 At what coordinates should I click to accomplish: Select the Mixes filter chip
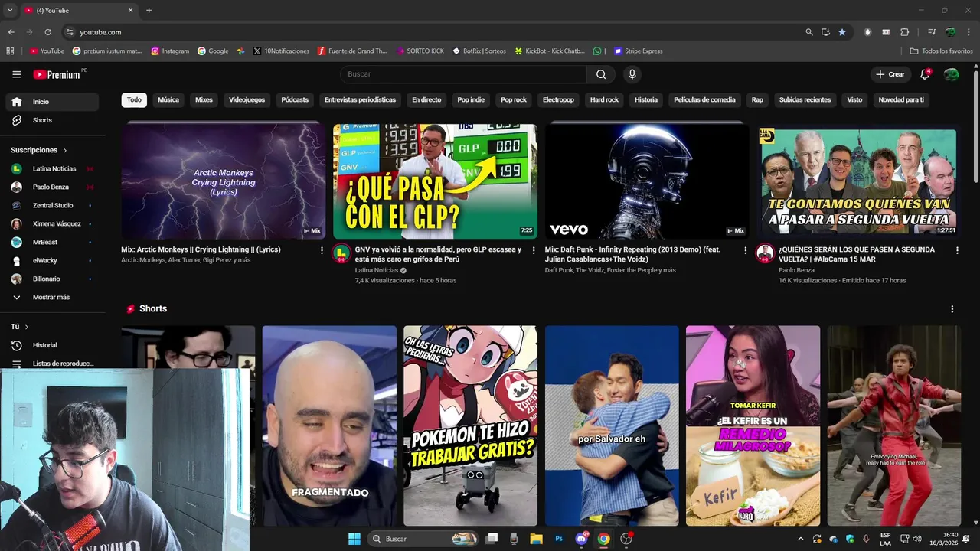204,99
